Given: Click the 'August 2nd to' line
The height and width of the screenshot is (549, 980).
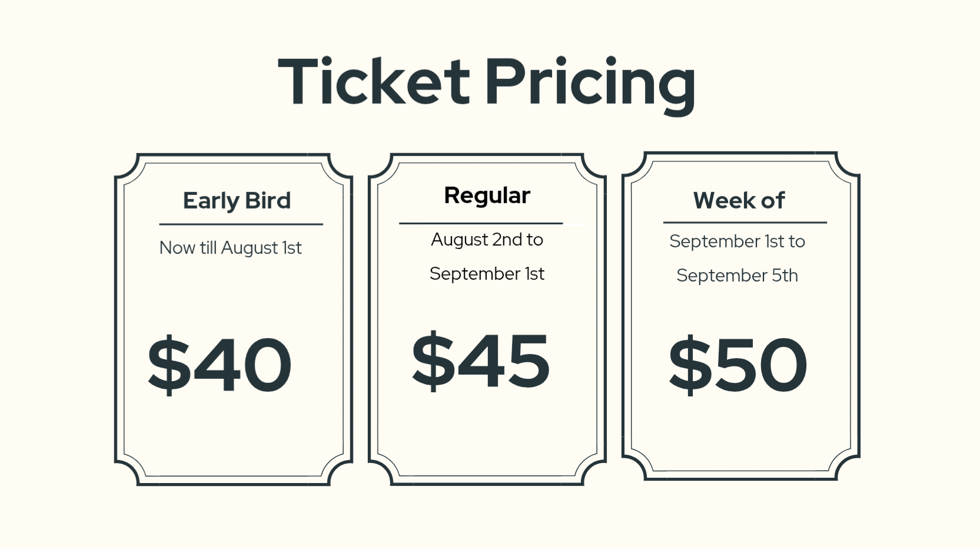Looking at the screenshot, I should coord(487,240).
